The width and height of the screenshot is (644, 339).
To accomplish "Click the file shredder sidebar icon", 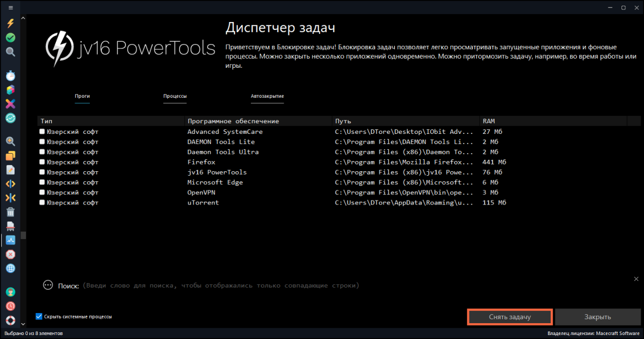I will tap(10, 226).
